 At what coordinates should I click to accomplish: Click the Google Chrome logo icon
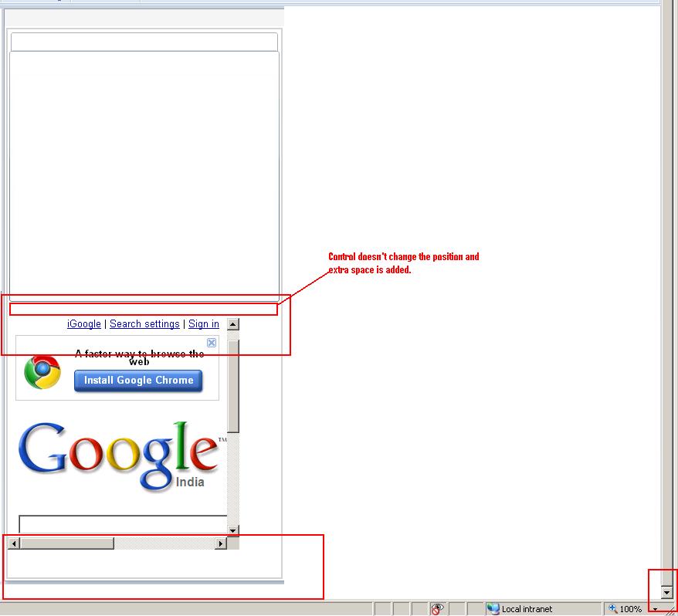[42, 372]
